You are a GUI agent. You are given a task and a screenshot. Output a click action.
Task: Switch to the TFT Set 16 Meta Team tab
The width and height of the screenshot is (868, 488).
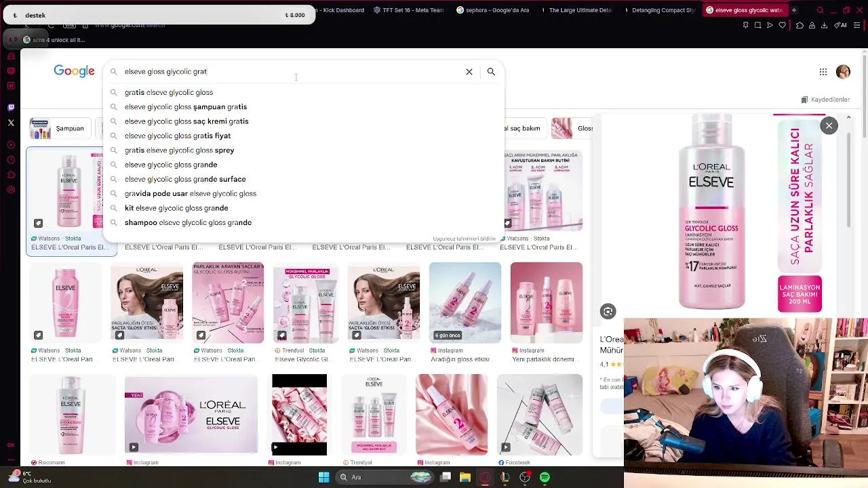pyautogui.click(x=409, y=10)
